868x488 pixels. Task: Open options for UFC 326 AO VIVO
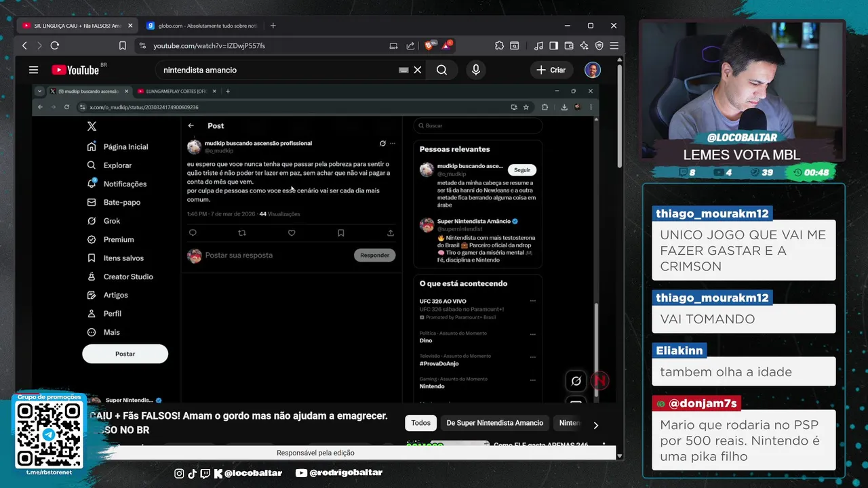(x=532, y=301)
